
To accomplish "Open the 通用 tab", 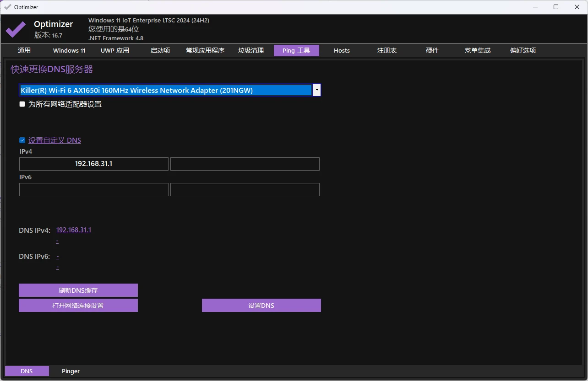I will click(x=24, y=50).
